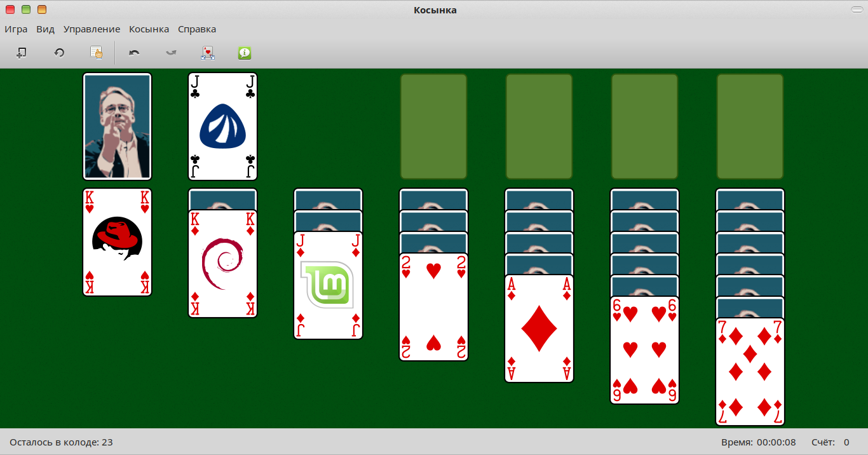Select the King of Hearts card
The width and height of the screenshot is (868, 455).
(117, 242)
